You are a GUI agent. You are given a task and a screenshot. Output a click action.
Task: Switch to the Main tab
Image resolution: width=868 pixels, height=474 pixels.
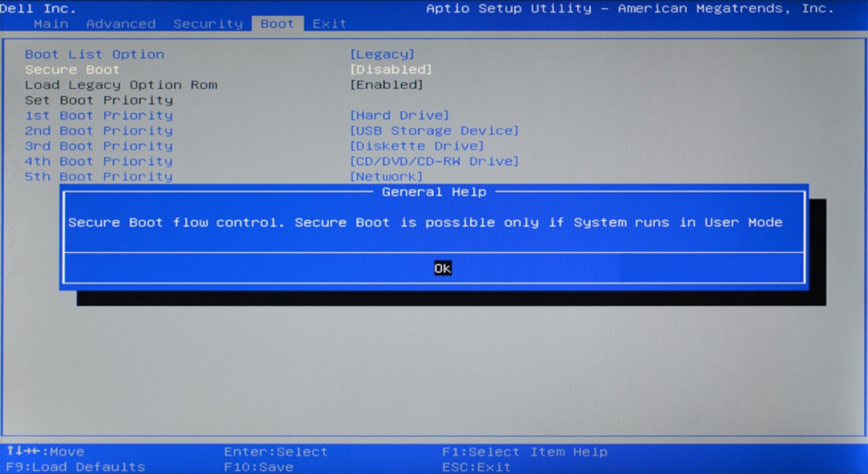click(x=50, y=24)
